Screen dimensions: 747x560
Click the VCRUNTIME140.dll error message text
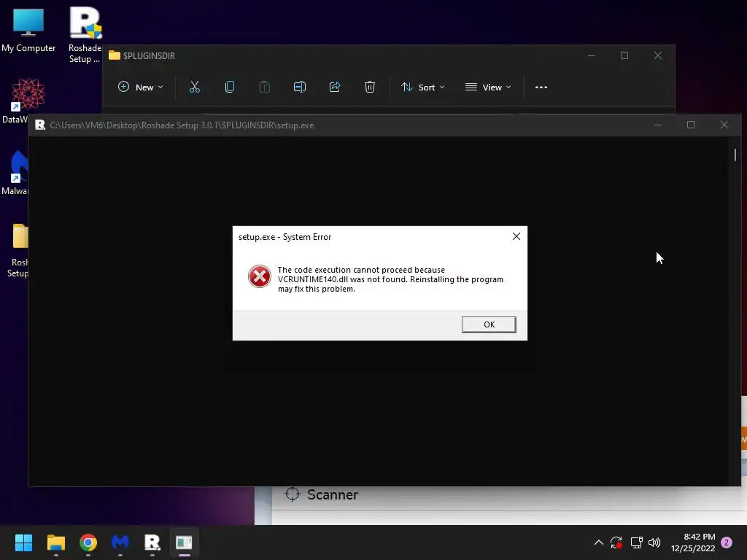[390, 279]
